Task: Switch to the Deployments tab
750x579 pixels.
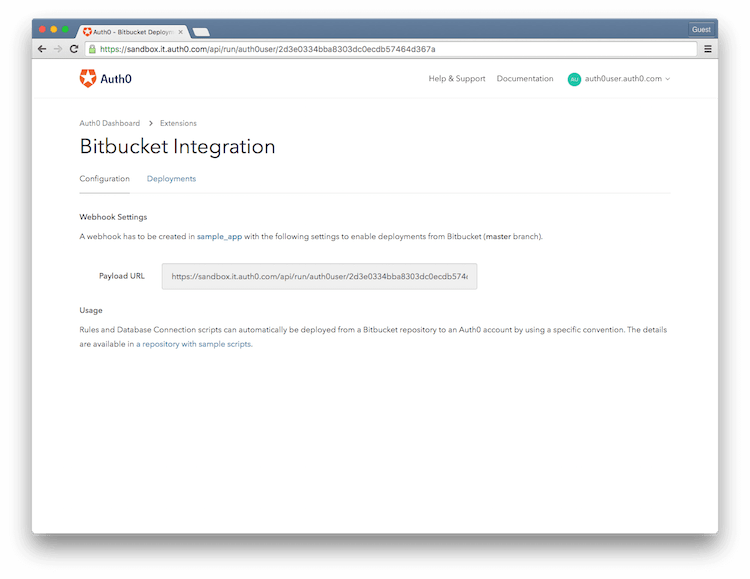Action: [171, 178]
